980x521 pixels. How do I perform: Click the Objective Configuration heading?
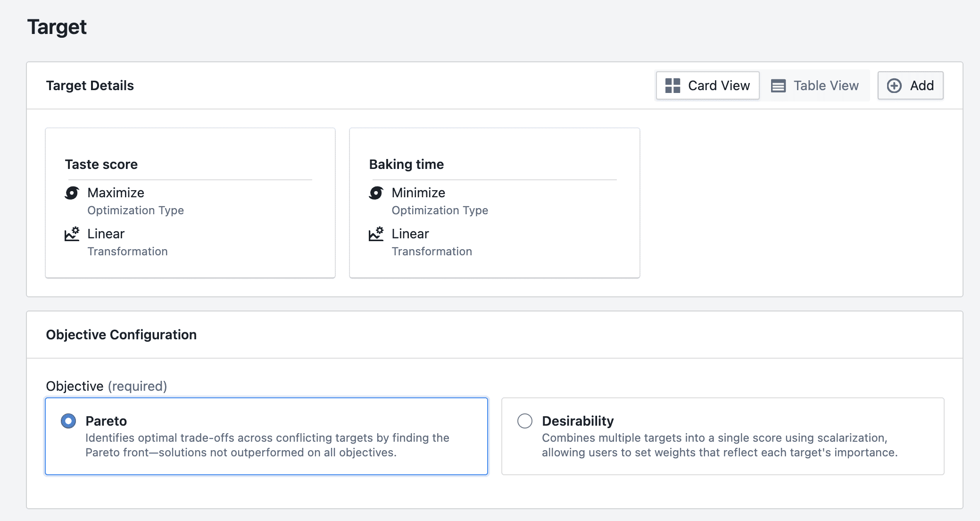coord(121,335)
